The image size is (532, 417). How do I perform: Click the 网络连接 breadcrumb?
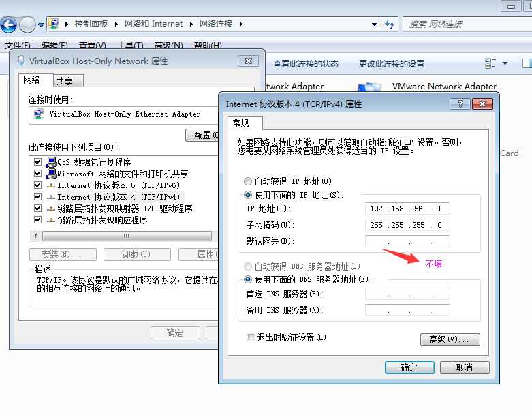point(216,24)
